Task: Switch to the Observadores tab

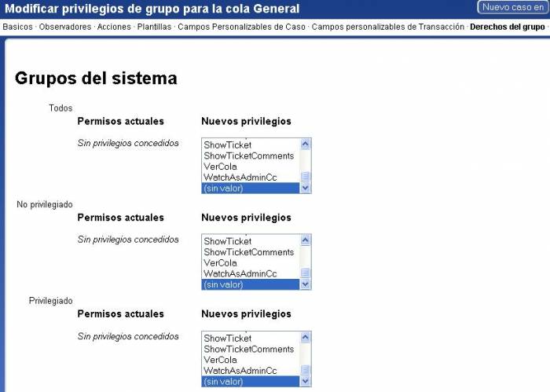Action: pyautogui.click(x=65, y=27)
